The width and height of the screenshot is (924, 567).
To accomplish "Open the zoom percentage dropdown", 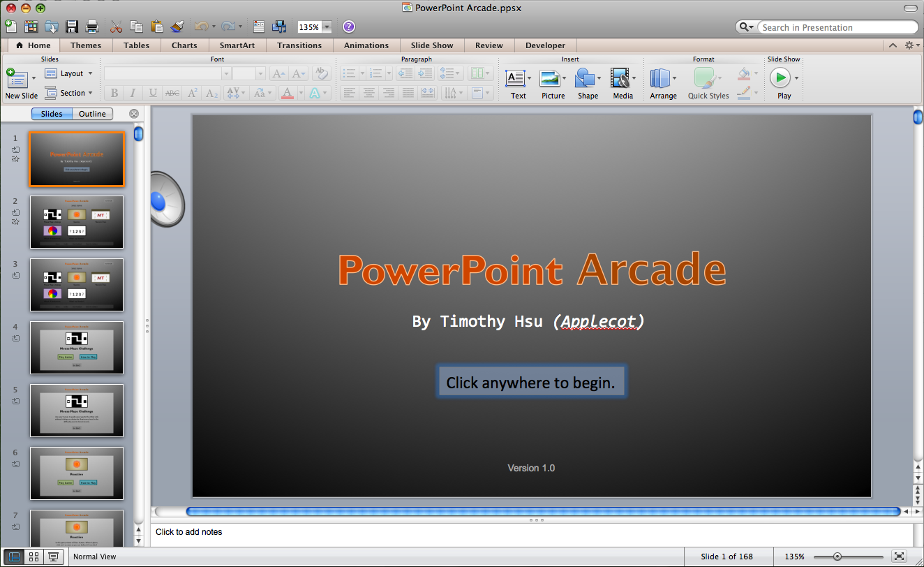I will [327, 27].
